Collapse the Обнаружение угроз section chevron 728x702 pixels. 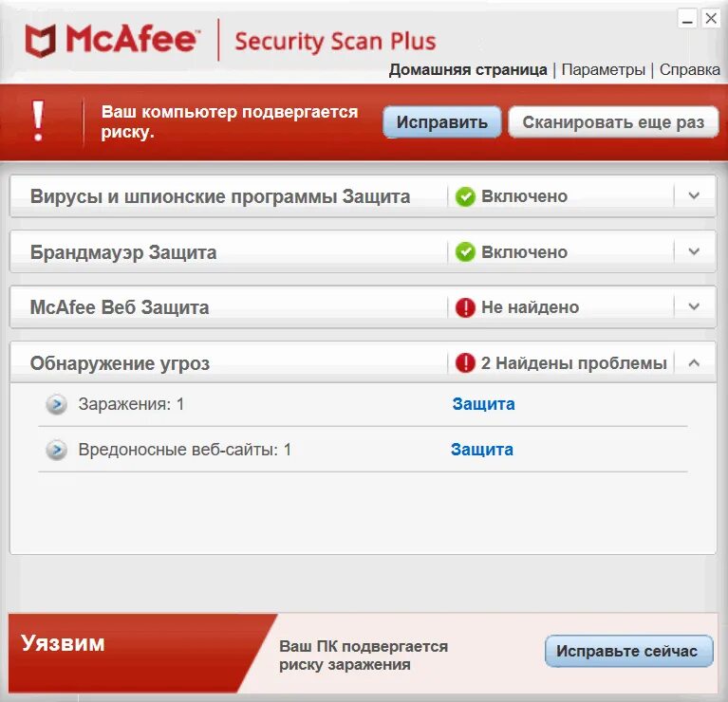(694, 362)
